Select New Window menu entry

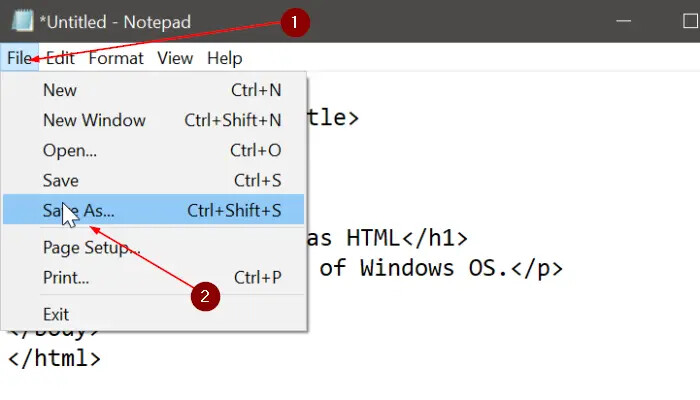[x=154, y=120]
